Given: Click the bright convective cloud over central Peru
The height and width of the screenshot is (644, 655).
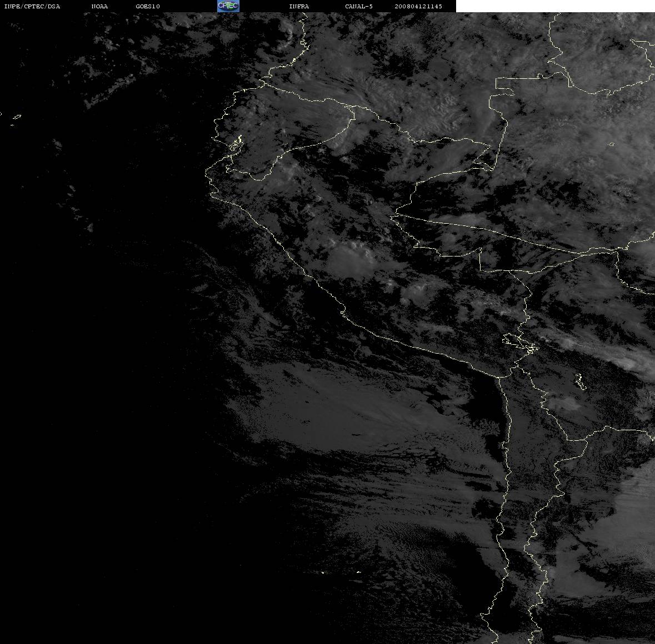Looking at the screenshot, I should tap(350, 259).
